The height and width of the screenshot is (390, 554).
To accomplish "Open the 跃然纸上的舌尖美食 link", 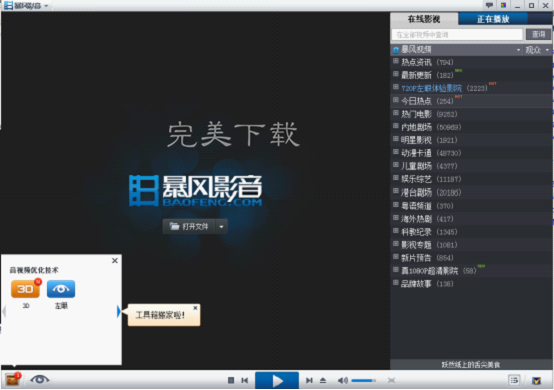I will tap(471, 365).
